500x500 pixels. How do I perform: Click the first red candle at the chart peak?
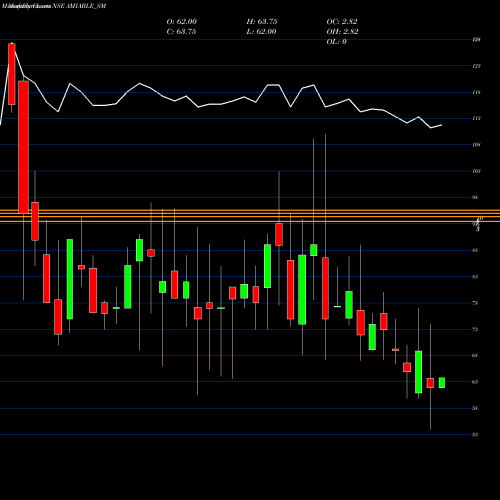tap(12, 74)
